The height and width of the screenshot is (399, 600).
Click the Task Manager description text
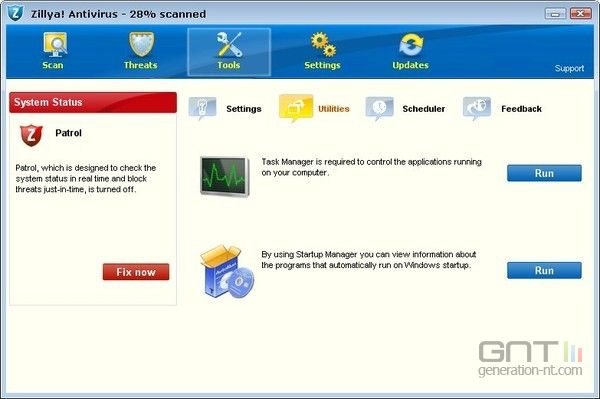pos(372,167)
